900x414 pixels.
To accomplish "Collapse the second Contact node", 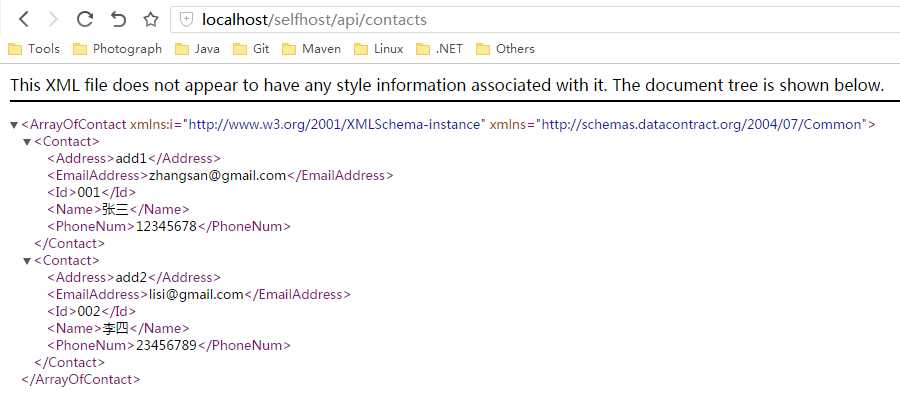I will click(27, 261).
